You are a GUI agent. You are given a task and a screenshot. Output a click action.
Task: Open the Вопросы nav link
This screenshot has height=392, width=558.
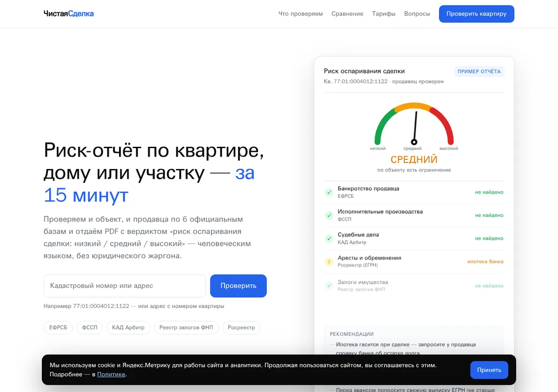(417, 14)
